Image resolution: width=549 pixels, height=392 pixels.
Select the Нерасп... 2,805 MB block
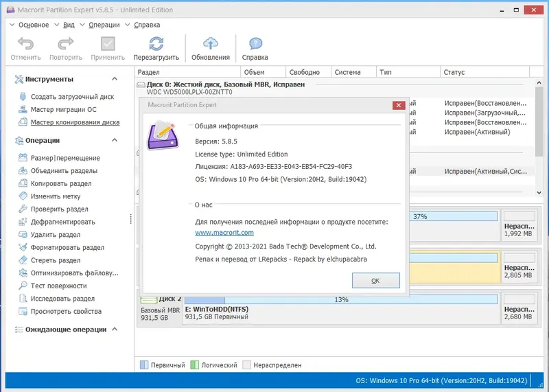519,267
